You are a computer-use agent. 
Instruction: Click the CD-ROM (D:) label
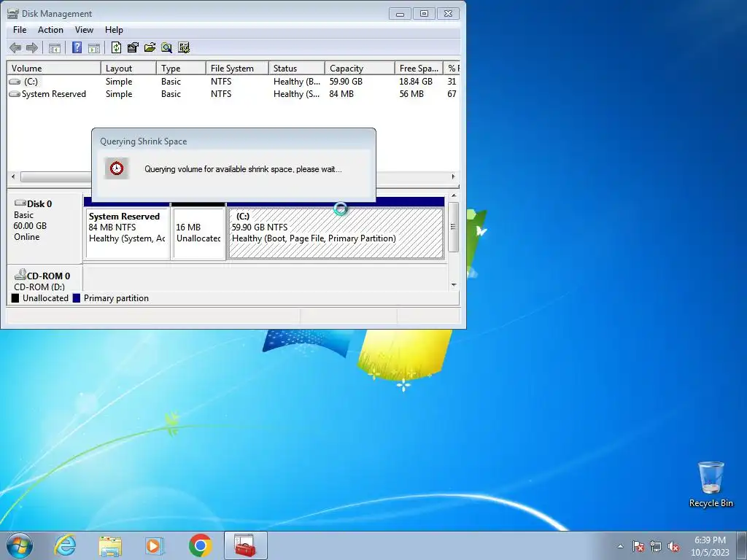[39, 287]
